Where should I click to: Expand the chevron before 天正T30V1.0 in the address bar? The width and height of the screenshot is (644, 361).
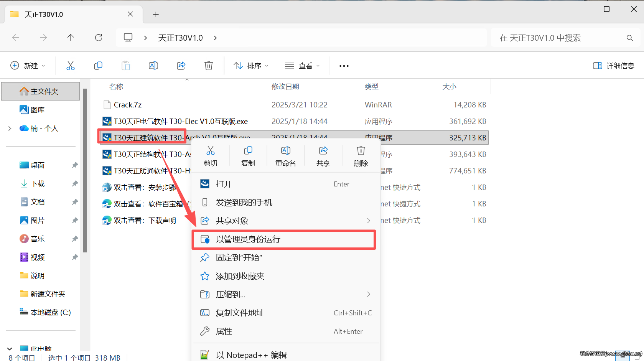[x=145, y=38]
